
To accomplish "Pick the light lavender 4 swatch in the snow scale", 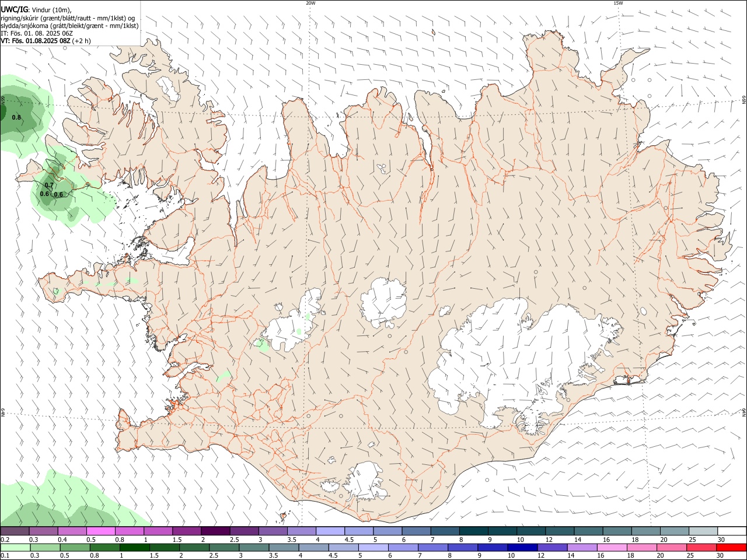I will pos(330,531).
